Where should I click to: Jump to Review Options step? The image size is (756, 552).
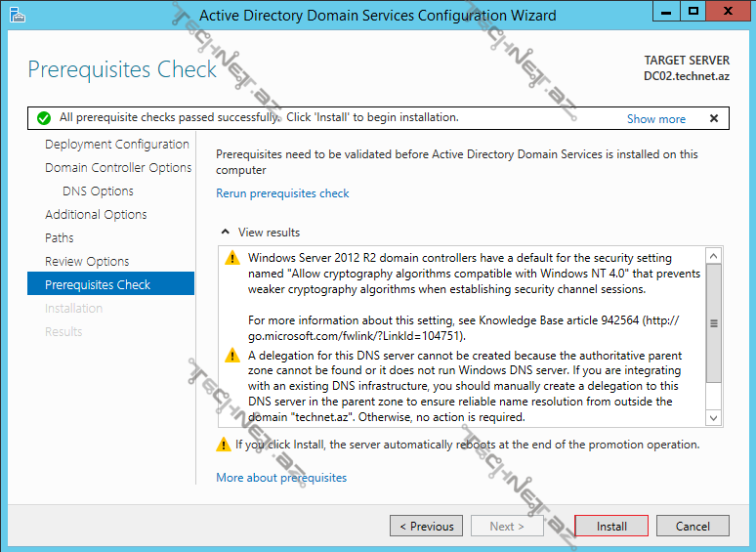point(87,262)
